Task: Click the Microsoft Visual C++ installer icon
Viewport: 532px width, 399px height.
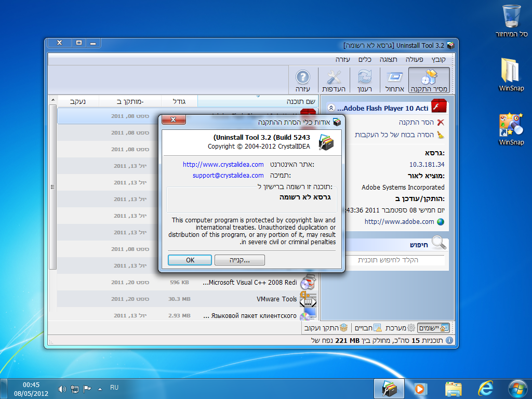Action: point(308,282)
